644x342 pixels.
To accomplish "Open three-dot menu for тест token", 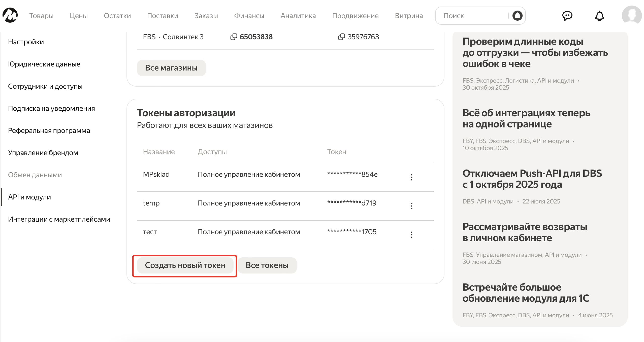I will pos(411,235).
